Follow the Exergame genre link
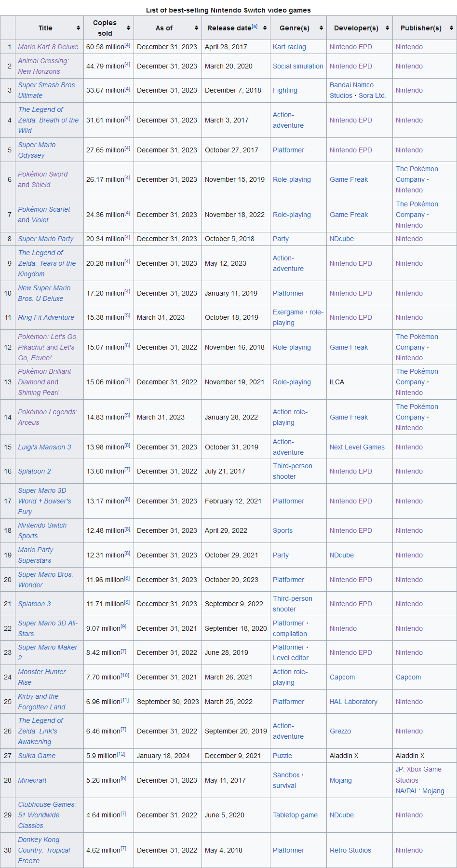Screen dimensions: 457x868 pyautogui.click(x=288, y=312)
